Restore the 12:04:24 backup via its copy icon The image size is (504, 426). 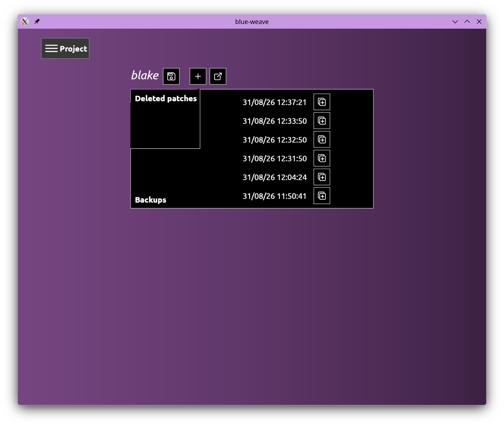322,177
